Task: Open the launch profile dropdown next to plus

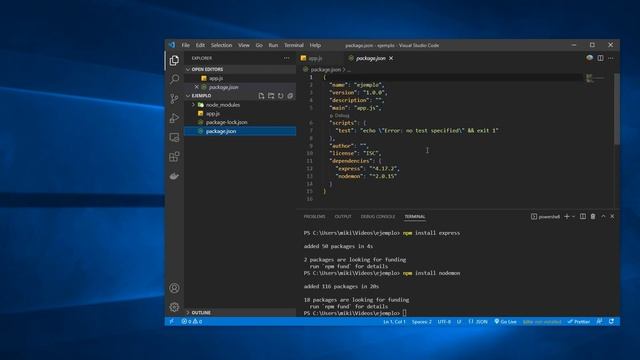Action: 573,216
